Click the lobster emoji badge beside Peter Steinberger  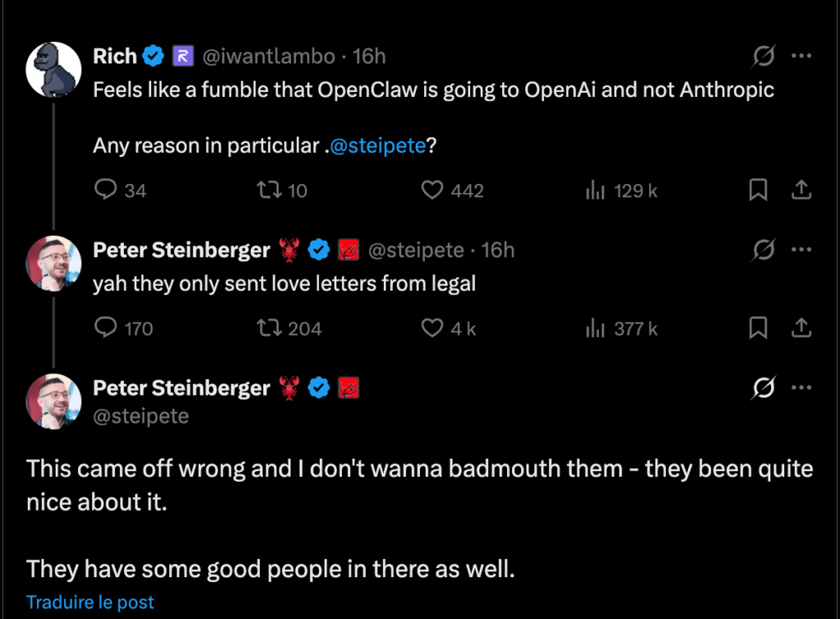coord(289,250)
